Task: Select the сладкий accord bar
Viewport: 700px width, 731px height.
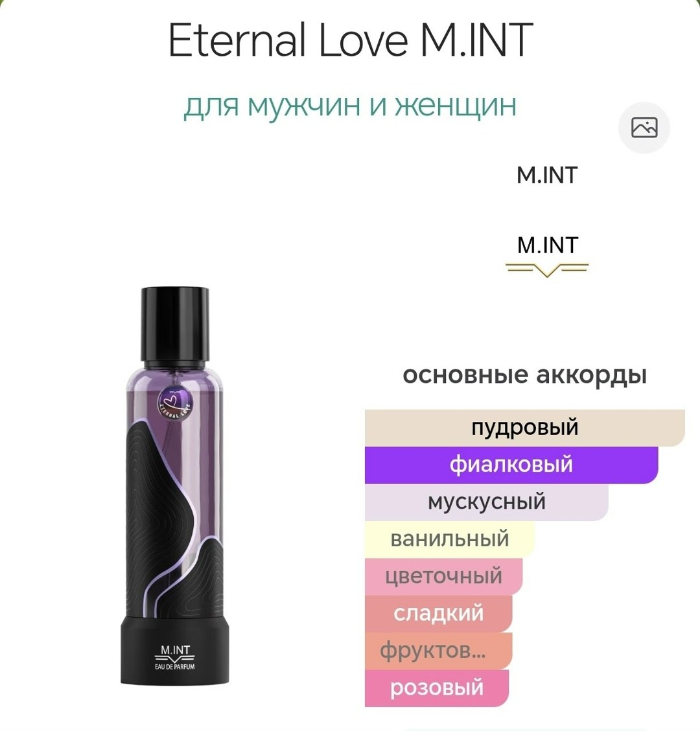Action: pyautogui.click(x=438, y=614)
